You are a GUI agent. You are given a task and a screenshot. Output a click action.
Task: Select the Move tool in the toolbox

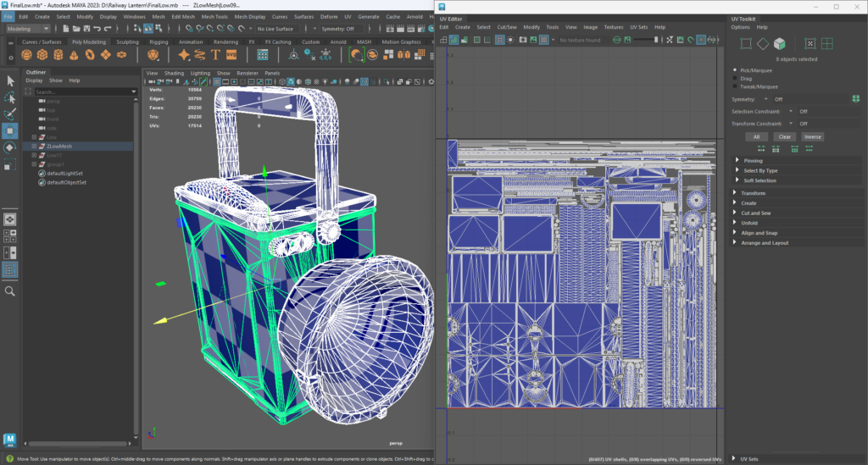click(10, 130)
